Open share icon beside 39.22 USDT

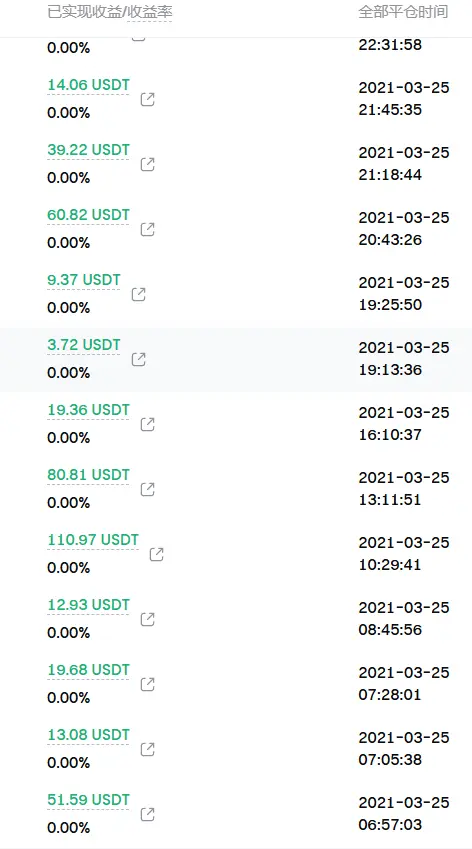[147, 164]
